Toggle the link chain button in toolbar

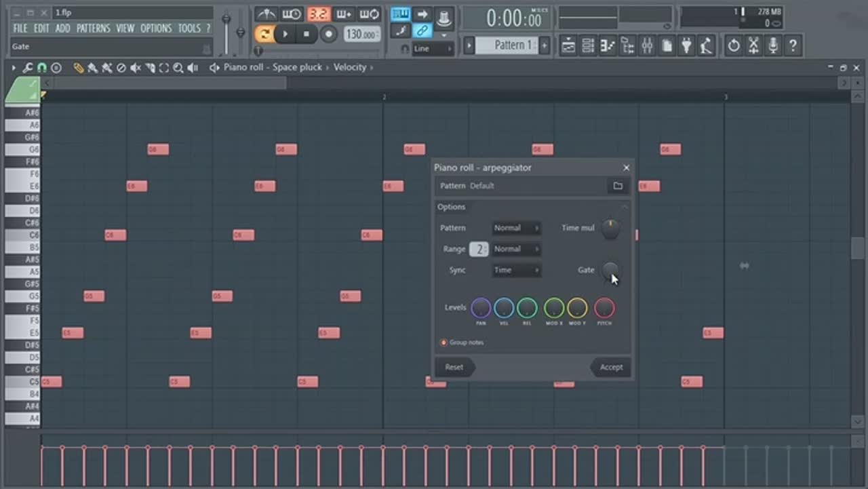(422, 31)
